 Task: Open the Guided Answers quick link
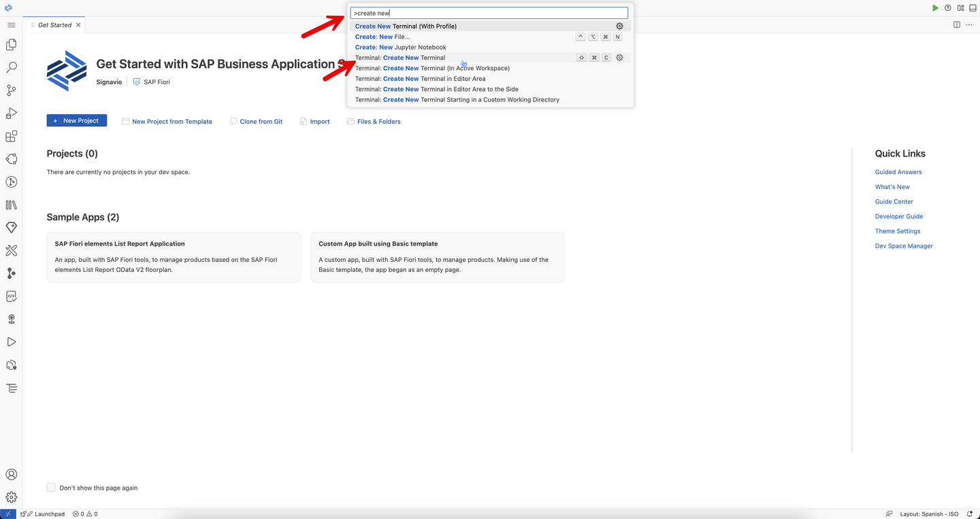click(x=898, y=172)
